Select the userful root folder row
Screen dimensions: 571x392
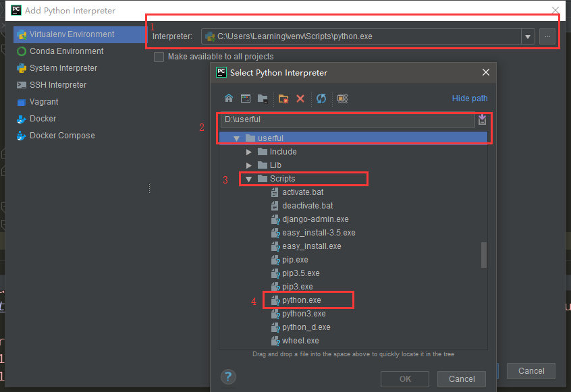353,138
